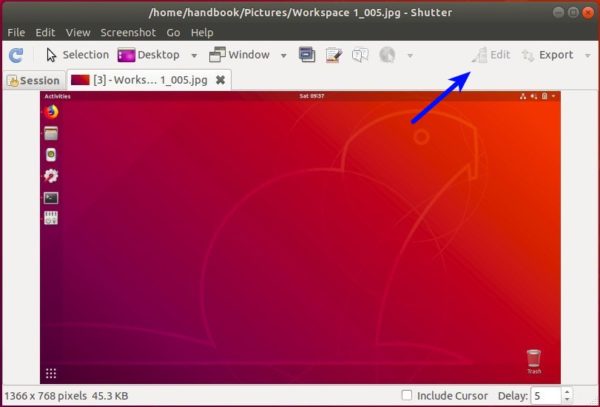Click the Delay value input field

click(543, 395)
